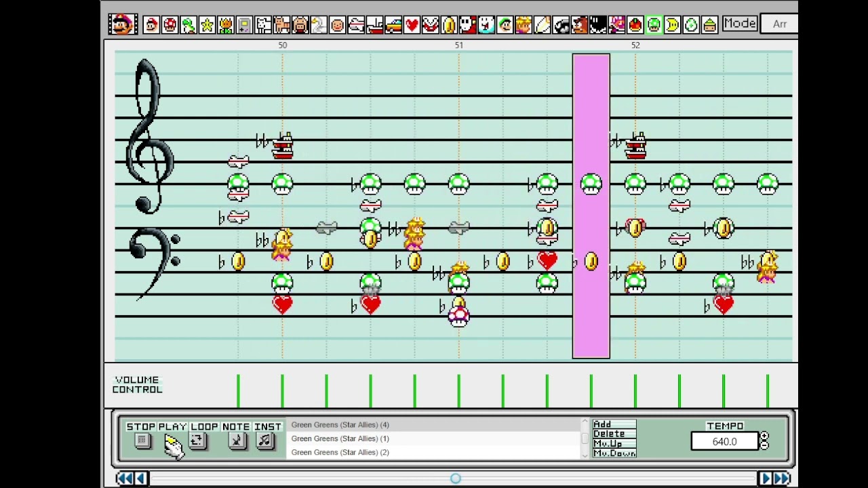The width and height of the screenshot is (868, 488).
Task: Select the last instrument icon before Mode
Action: click(709, 25)
